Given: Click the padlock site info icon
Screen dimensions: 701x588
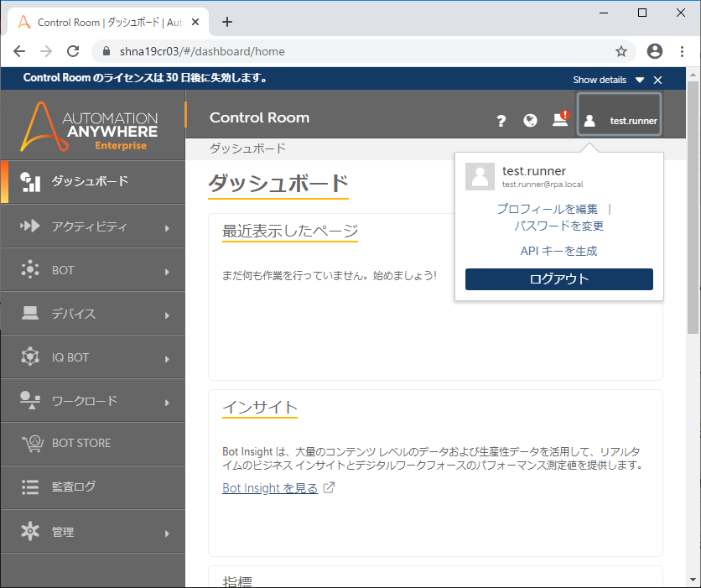Looking at the screenshot, I should (106, 51).
